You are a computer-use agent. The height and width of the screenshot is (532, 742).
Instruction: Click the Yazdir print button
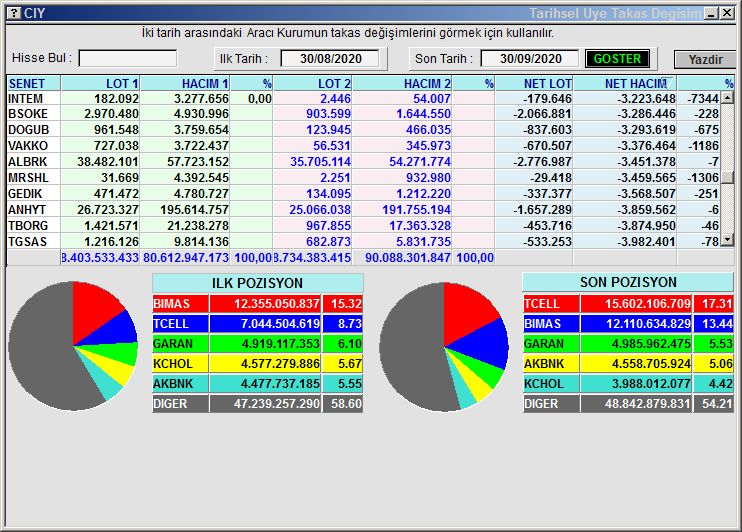click(x=705, y=60)
